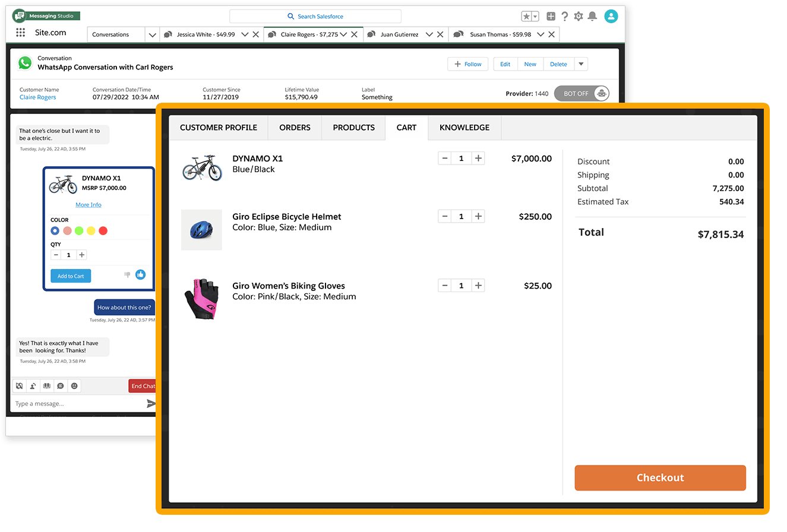Image resolution: width=787 pixels, height=532 pixels.
Task: Open Claire Rogers tab dropdown arrow
Action: (x=343, y=34)
